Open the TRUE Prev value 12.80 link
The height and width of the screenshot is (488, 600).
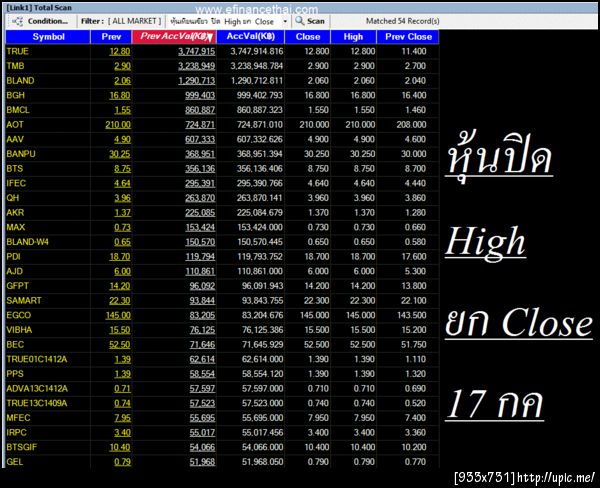[x=120, y=51]
